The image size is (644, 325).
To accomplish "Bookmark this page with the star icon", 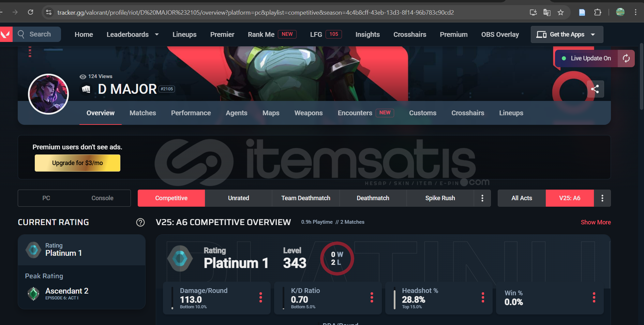I will point(560,13).
